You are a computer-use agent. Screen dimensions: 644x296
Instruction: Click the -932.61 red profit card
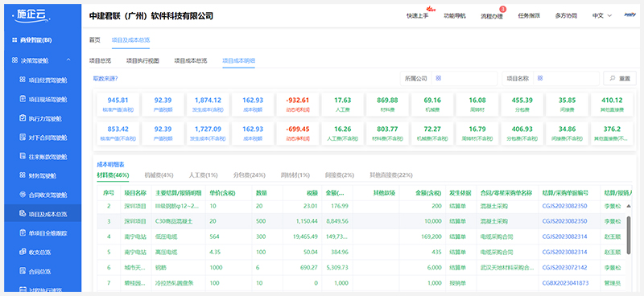(x=298, y=105)
